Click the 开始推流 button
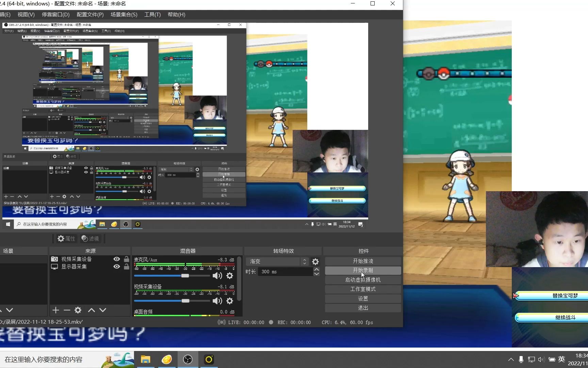 [363, 261]
